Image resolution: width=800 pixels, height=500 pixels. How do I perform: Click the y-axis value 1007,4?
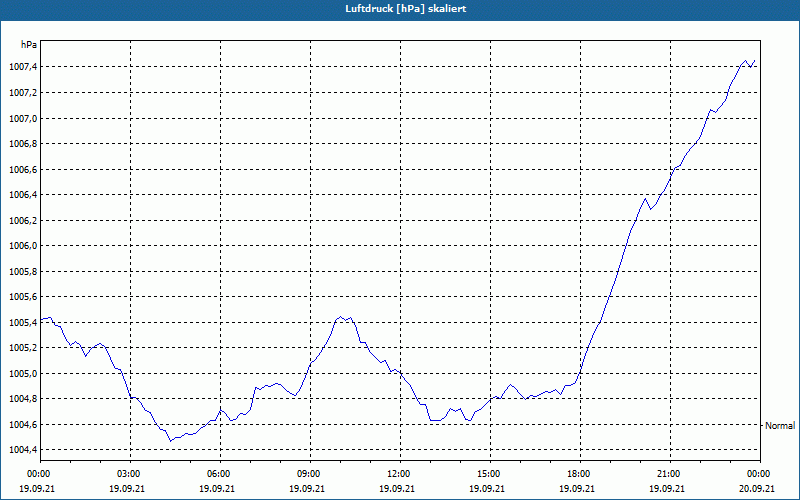click(22, 67)
